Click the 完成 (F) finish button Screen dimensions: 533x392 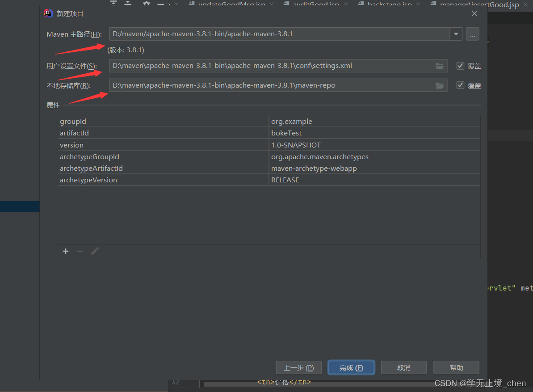click(x=351, y=367)
